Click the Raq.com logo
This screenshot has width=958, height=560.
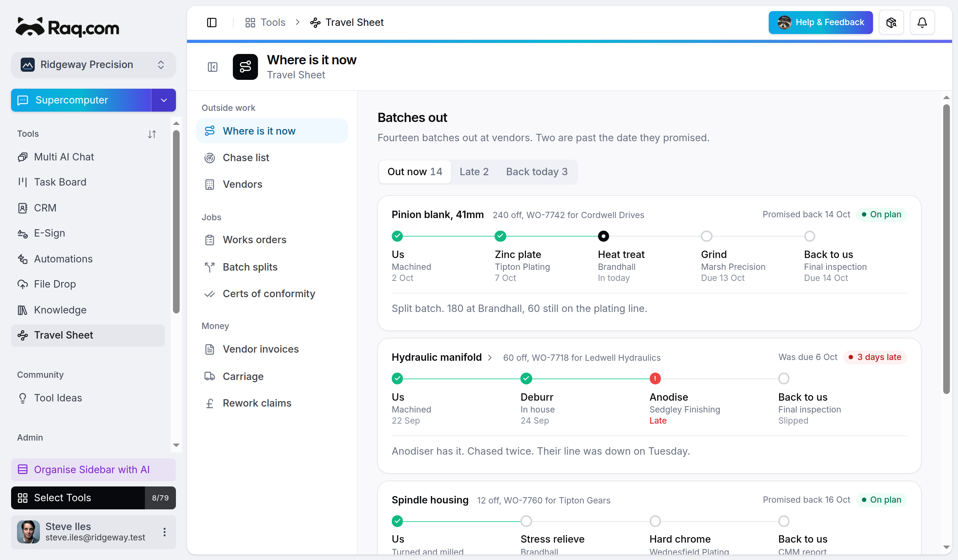click(67, 27)
